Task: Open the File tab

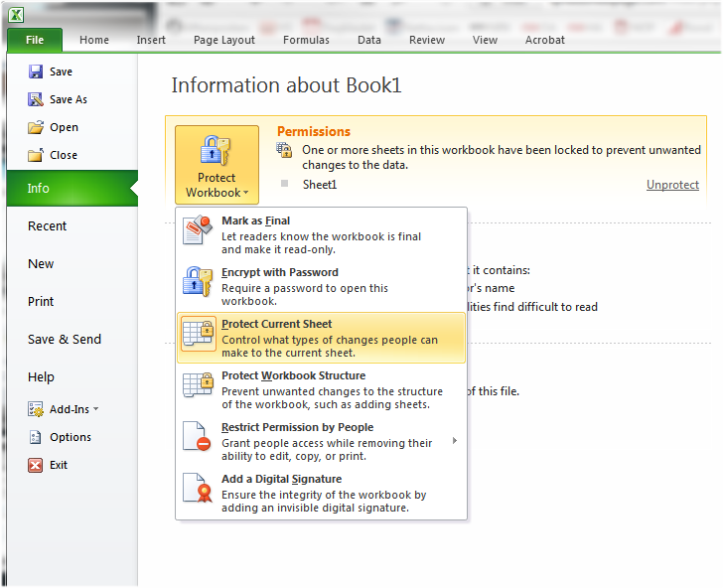Action: (x=35, y=40)
